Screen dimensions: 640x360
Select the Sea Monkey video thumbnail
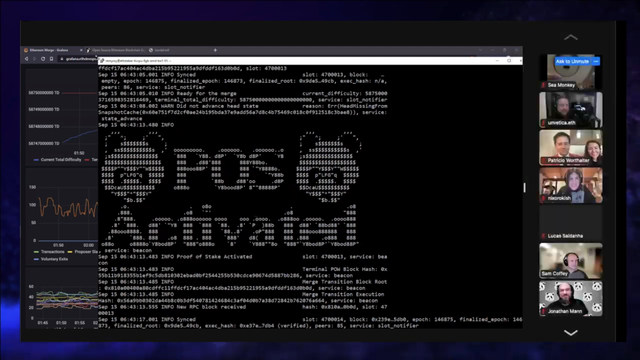point(571,71)
